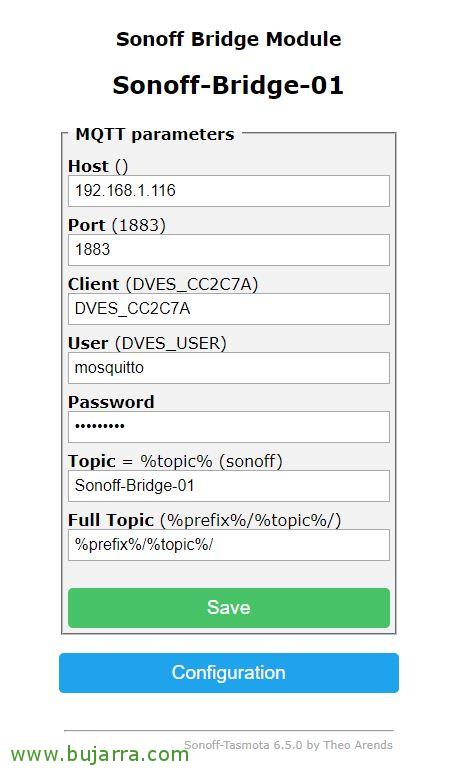
Task: Click the User field containing mosquitto
Action: coord(229,367)
